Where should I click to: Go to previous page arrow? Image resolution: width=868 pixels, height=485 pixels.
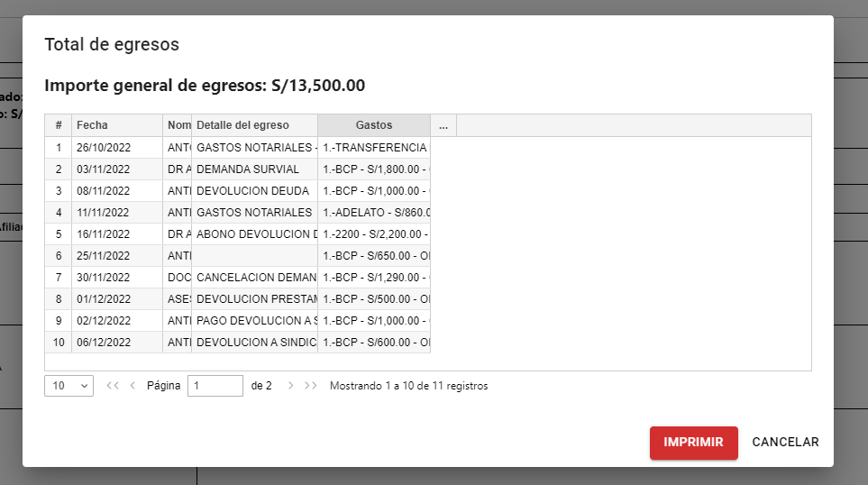133,386
